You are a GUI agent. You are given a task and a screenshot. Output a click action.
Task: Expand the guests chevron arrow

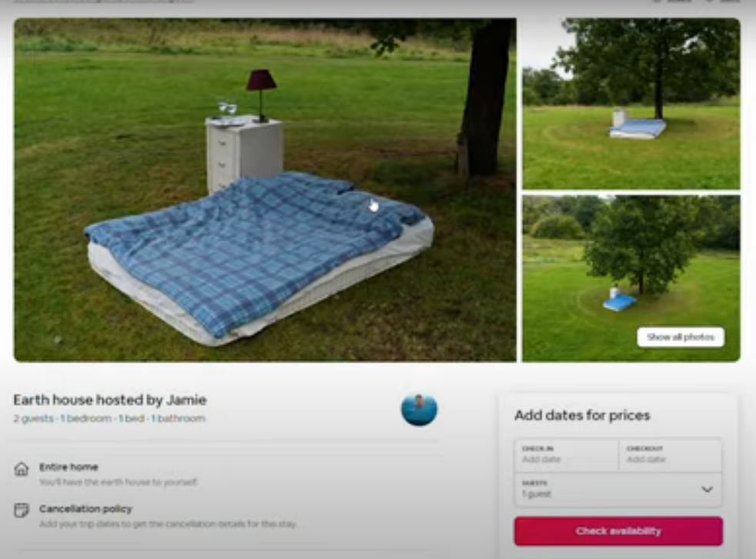707,490
